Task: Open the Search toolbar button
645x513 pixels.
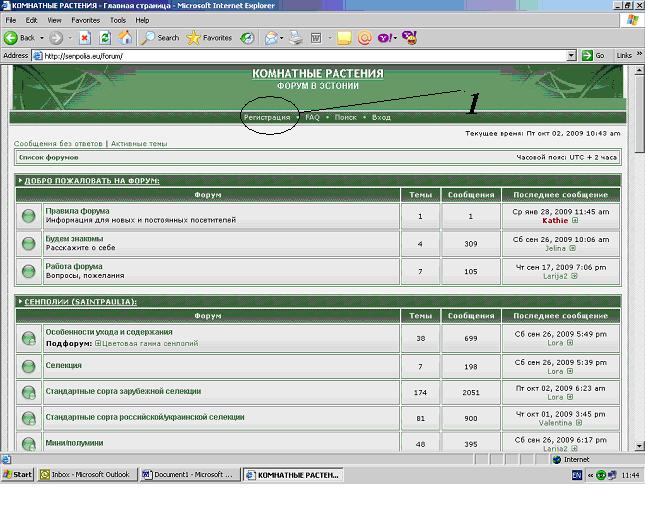Action: tap(160, 38)
